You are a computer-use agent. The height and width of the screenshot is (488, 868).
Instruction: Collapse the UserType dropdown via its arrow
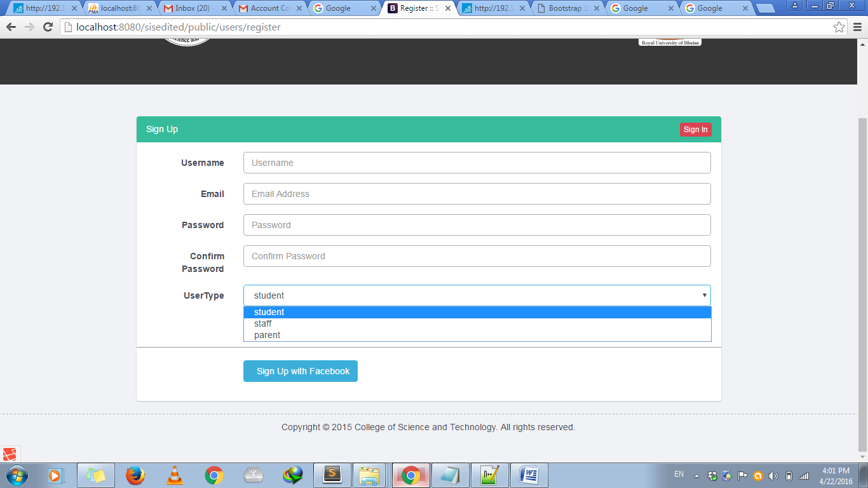pyautogui.click(x=704, y=295)
